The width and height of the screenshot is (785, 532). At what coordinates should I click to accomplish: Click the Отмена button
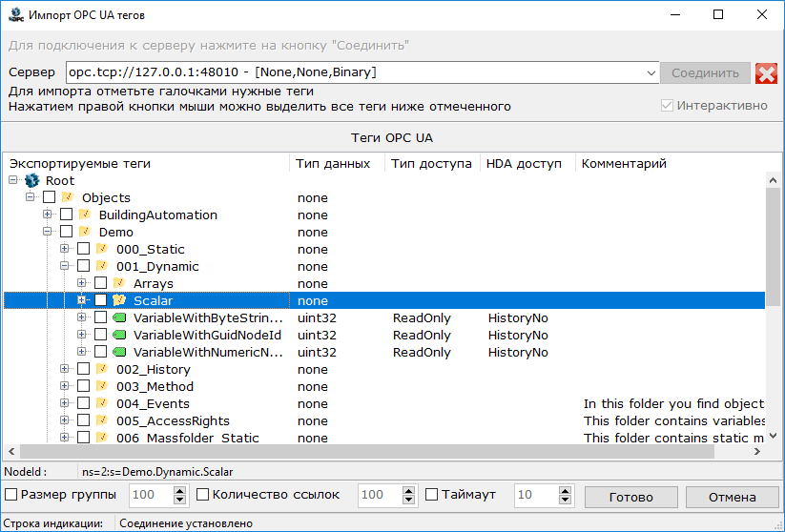point(732,497)
